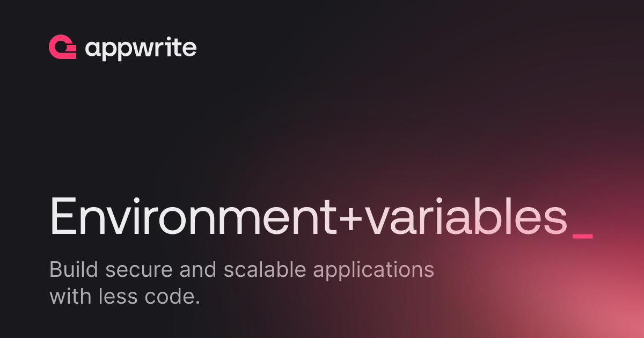Click the pink Appwrite logo icon
The image size is (644, 338).
[x=62, y=48]
